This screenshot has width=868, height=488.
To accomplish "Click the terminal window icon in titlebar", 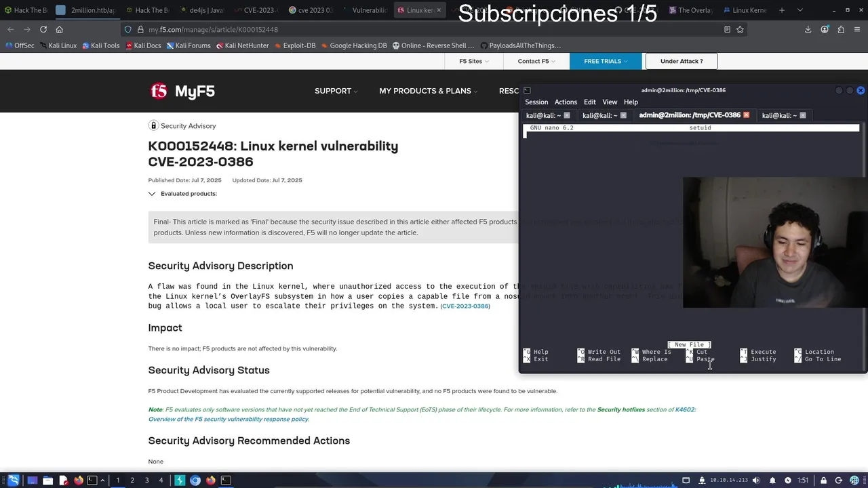I will (527, 90).
